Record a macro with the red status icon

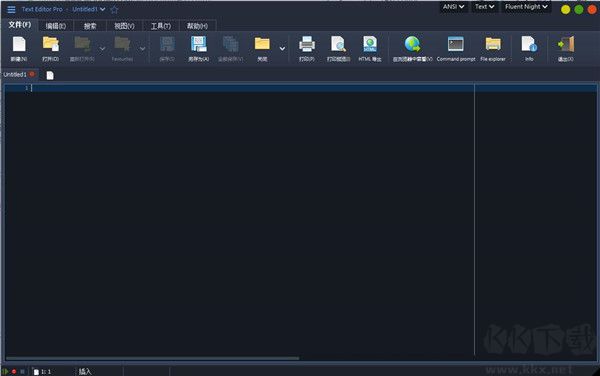pos(14,371)
